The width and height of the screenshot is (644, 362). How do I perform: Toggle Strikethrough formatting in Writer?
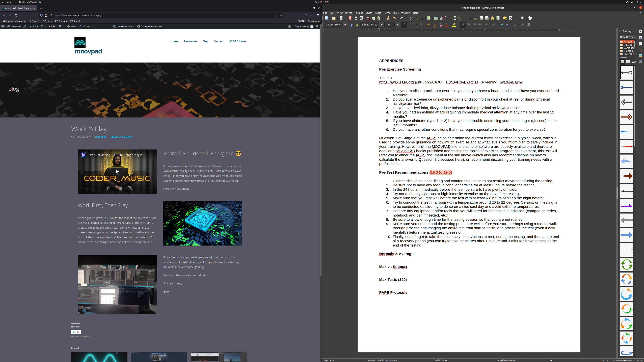[421, 25]
